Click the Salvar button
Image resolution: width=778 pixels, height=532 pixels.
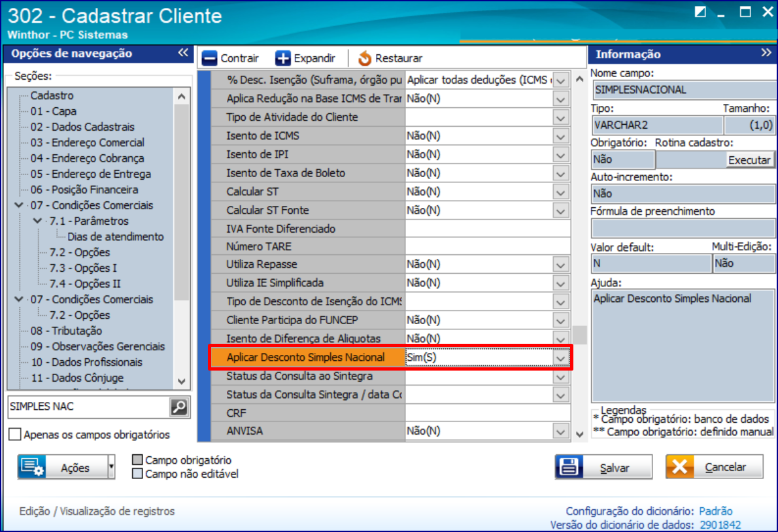604,467
